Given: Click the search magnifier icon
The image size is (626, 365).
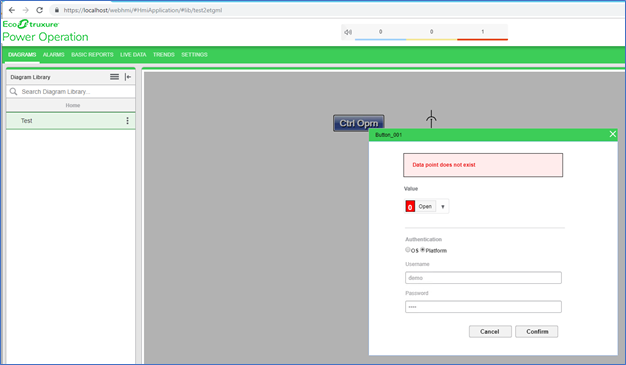Looking at the screenshot, I should click(14, 91).
